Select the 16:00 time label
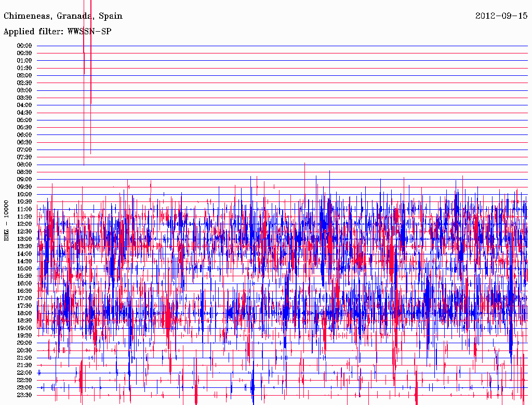Image resolution: width=532 pixels, height=405 pixels. tap(24, 283)
